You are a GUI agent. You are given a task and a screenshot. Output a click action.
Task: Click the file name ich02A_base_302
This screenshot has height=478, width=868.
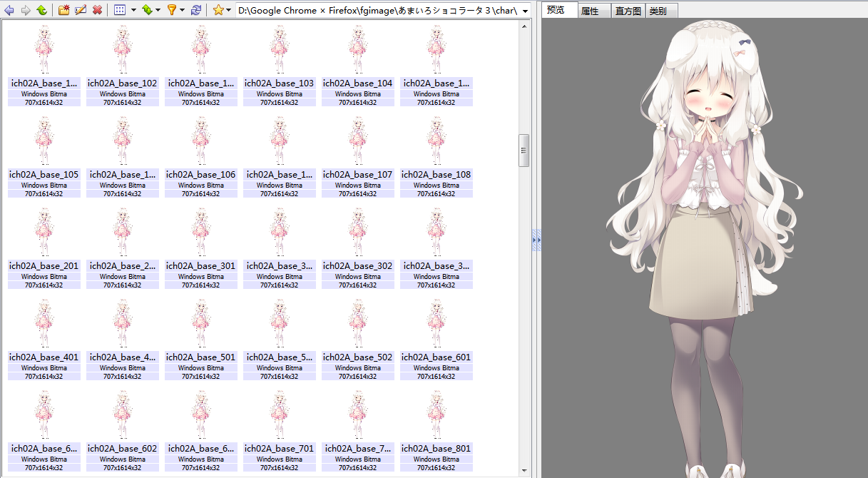click(358, 266)
